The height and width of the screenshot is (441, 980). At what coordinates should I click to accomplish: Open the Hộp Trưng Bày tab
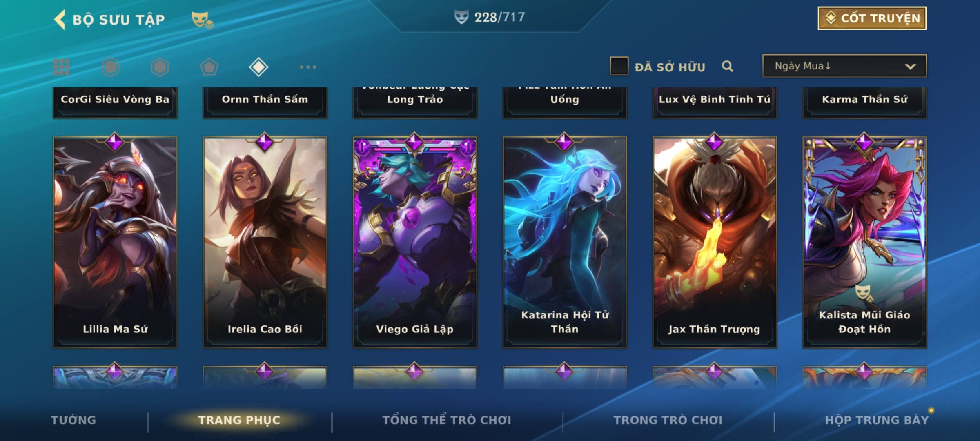coord(877,420)
